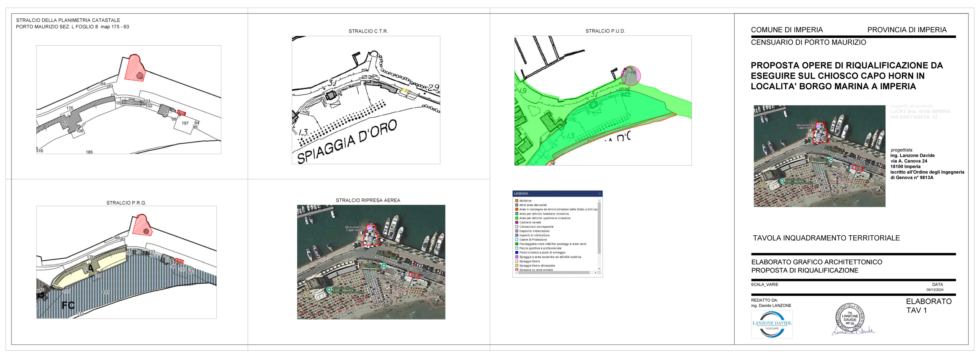
Task: Click the Cantiere navale magenta swatch
Action: click(x=516, y=222)
